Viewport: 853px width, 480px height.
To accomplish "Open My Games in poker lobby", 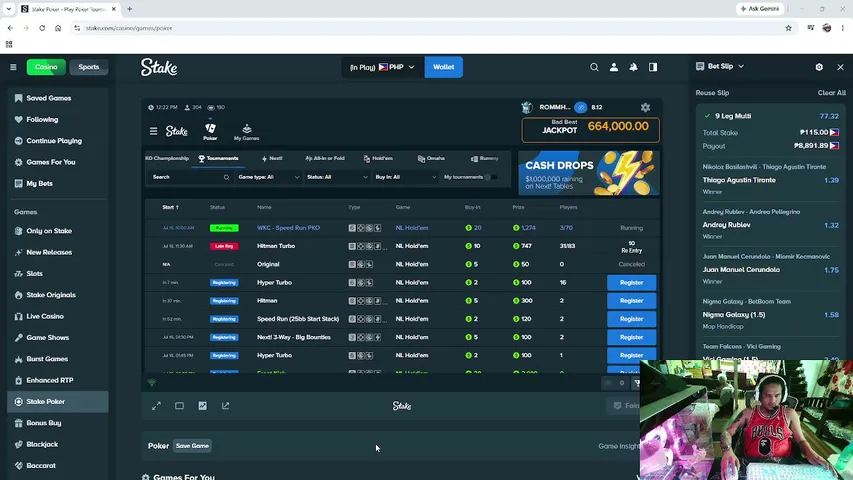I will pos(246,132).
